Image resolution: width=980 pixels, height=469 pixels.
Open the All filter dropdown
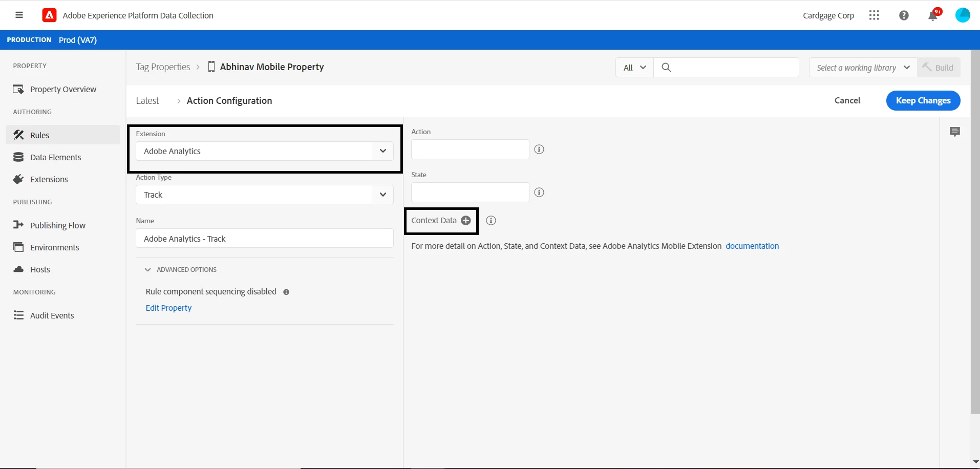[x=634, y=68]
